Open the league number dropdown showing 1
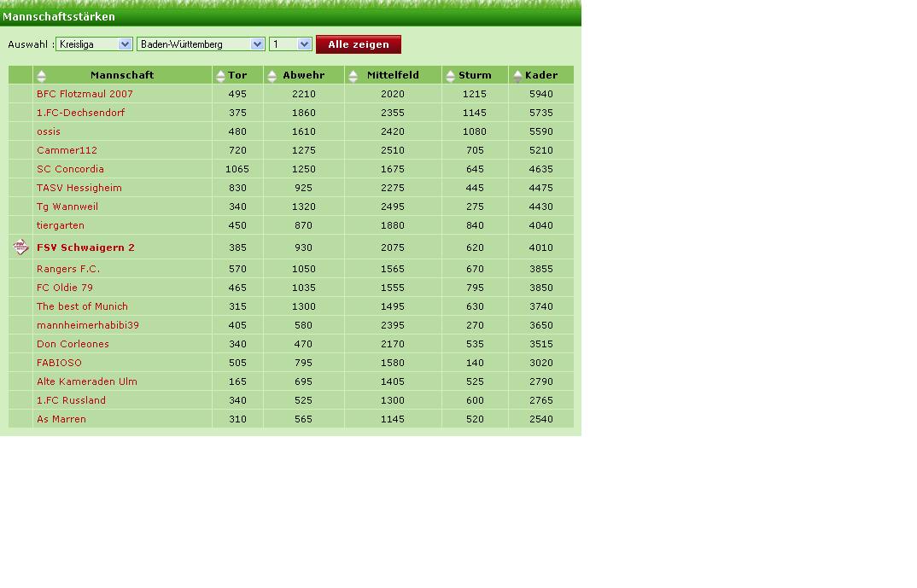Screen dimensions: 917x588 point(290,44)
